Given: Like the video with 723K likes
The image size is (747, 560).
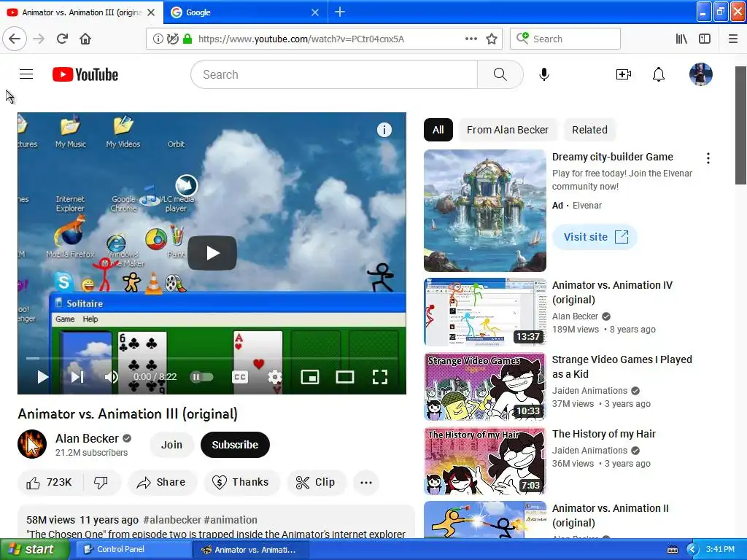Looking at the screenshot, I should point(50,483).
